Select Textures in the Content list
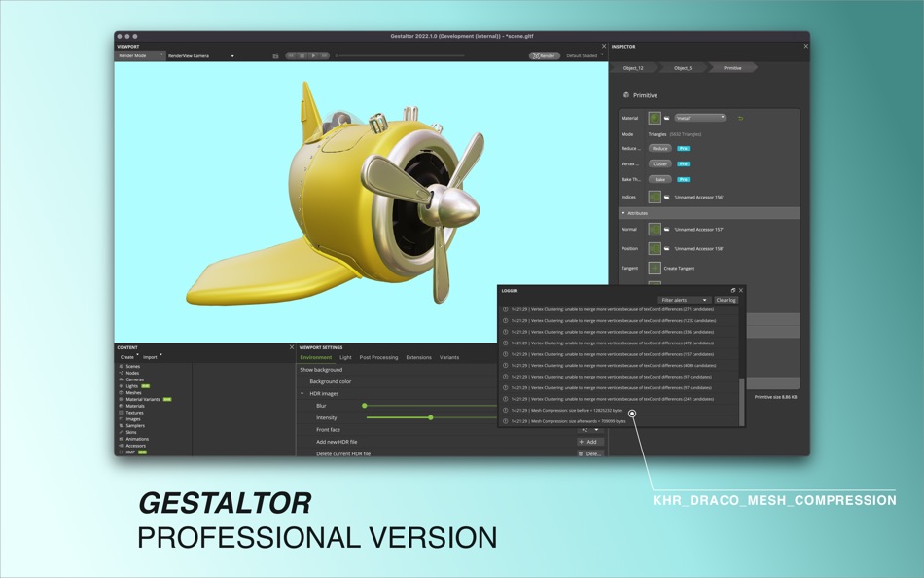 134,413
